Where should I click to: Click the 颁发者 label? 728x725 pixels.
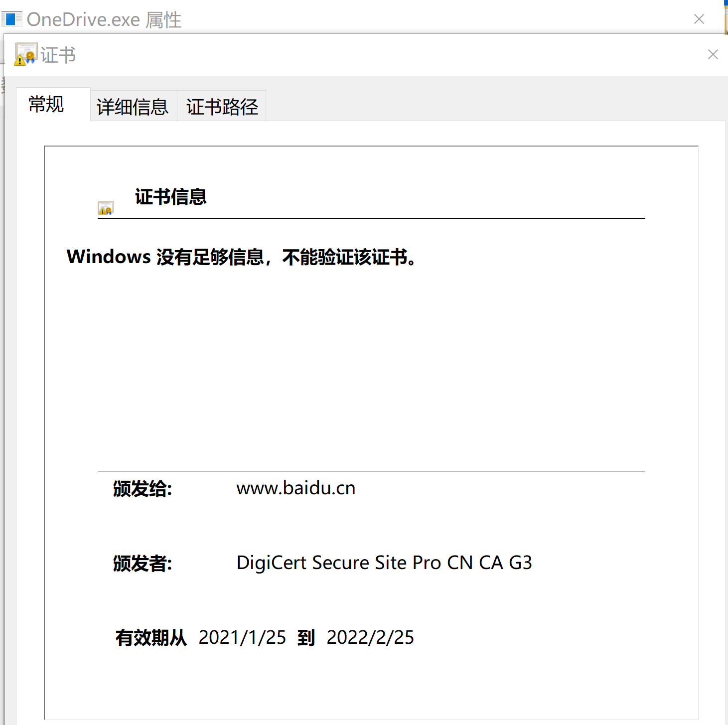point(142,564)
